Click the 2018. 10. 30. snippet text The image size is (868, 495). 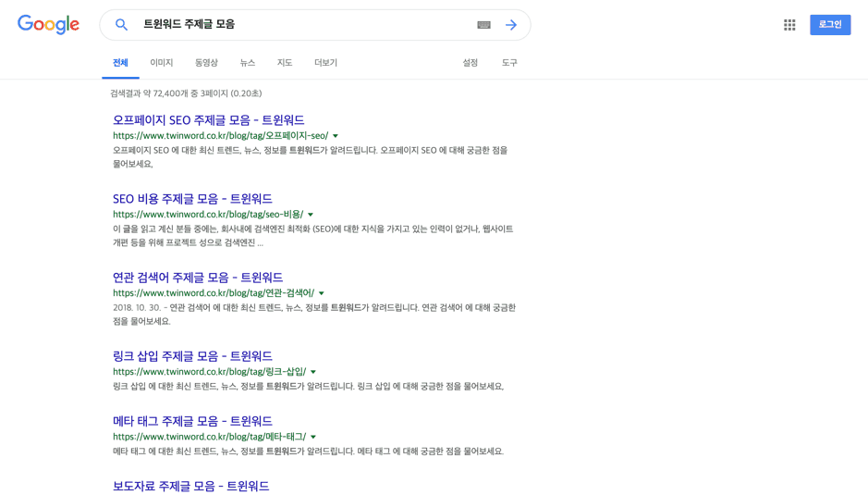pyautogui.click(x=314, y=315)
